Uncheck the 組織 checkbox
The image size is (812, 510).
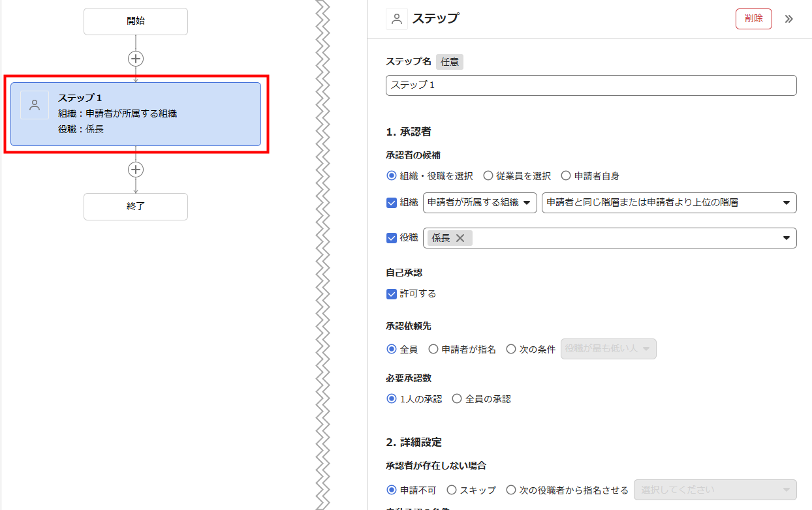tap(392, 203)
